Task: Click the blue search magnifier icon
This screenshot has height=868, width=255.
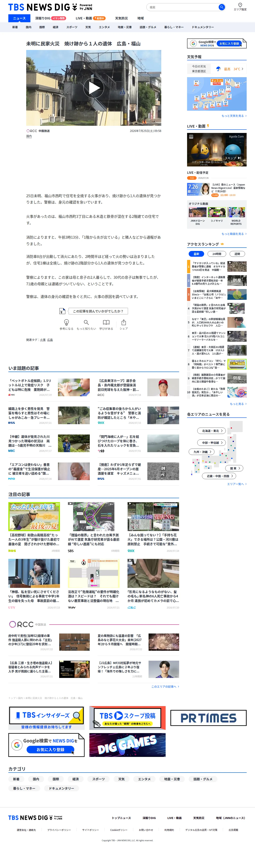Action: [x=221, y=7]
